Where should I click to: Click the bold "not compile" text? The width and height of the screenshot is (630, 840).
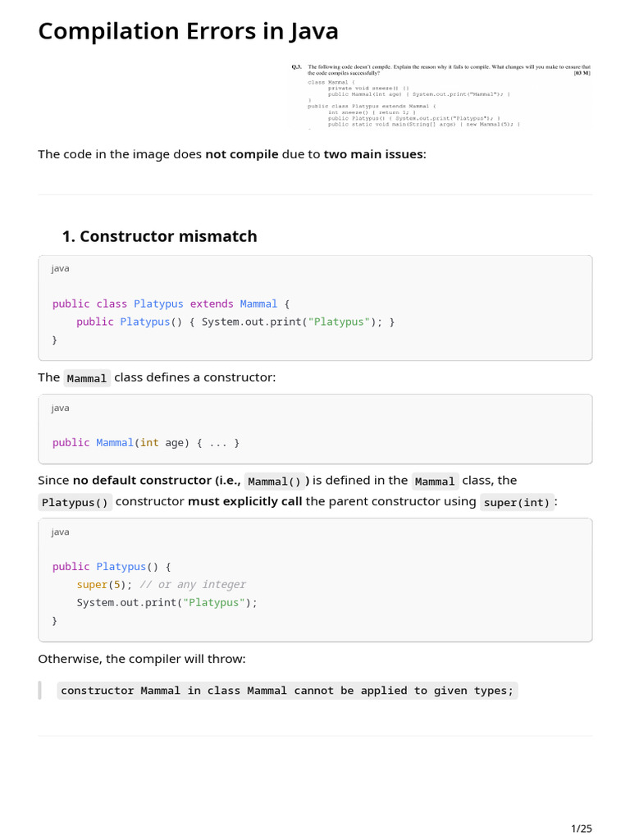click(241, 154)
